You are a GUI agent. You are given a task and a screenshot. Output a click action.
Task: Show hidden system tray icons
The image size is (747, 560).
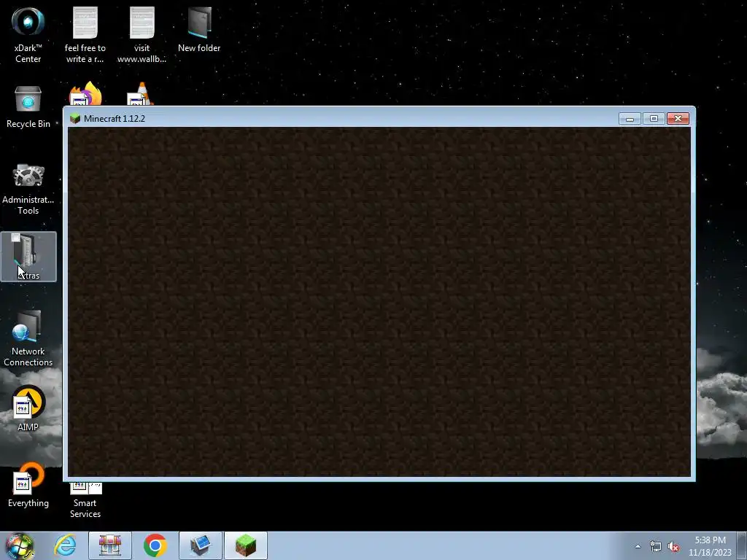(x=638, y=546)
